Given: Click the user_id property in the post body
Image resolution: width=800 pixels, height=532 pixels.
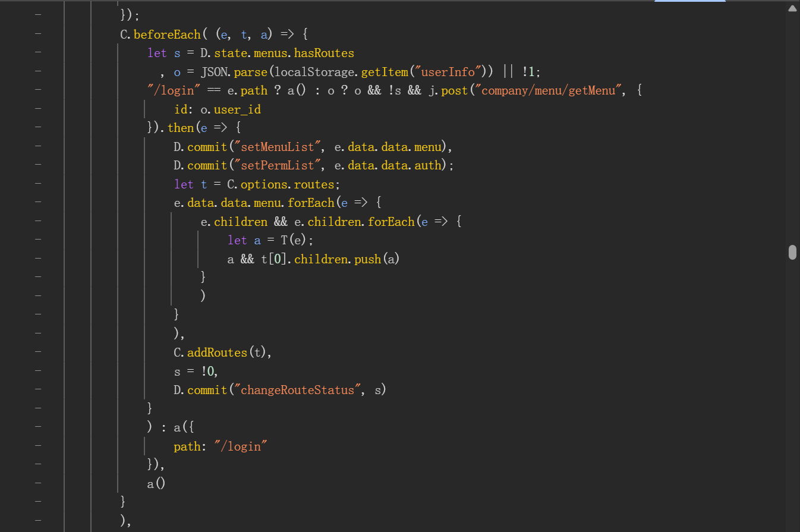Looking at the screenshot, I should (x=237, y=109).
